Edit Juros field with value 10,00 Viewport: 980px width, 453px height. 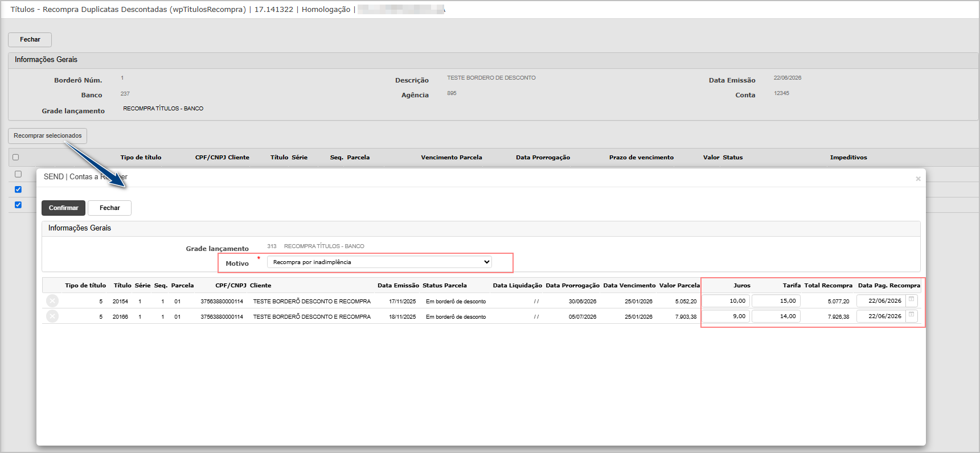pos(725,301)
